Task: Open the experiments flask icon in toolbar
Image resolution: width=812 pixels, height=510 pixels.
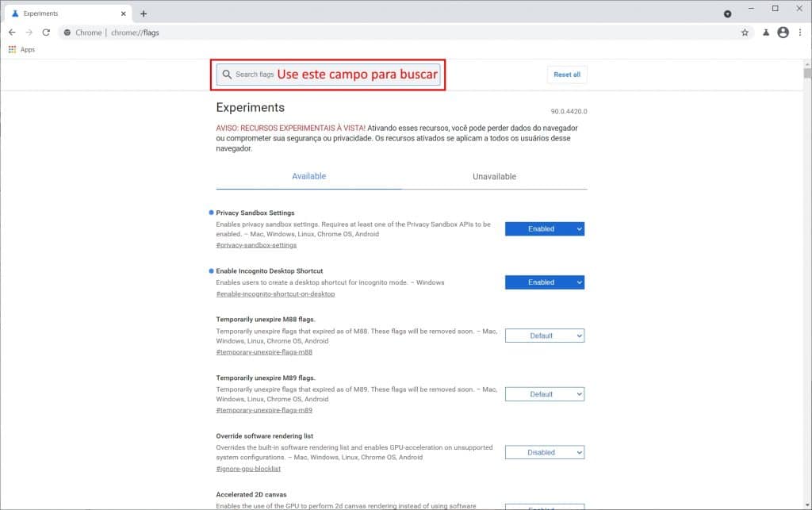Action: [766, 32]
